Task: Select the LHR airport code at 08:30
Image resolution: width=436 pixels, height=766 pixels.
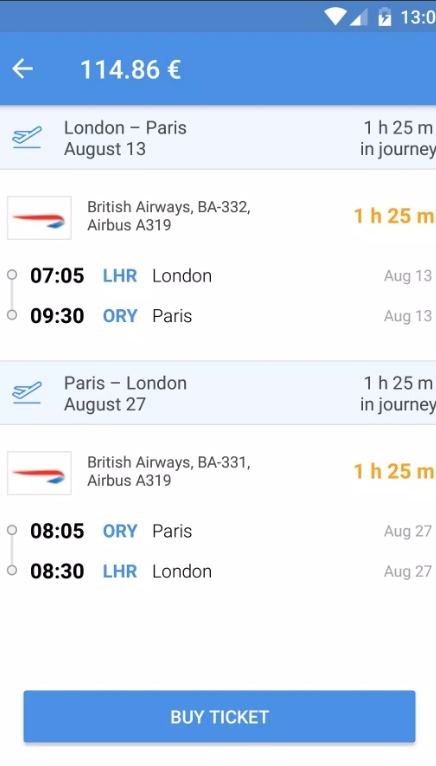Action: pos(120,572)
